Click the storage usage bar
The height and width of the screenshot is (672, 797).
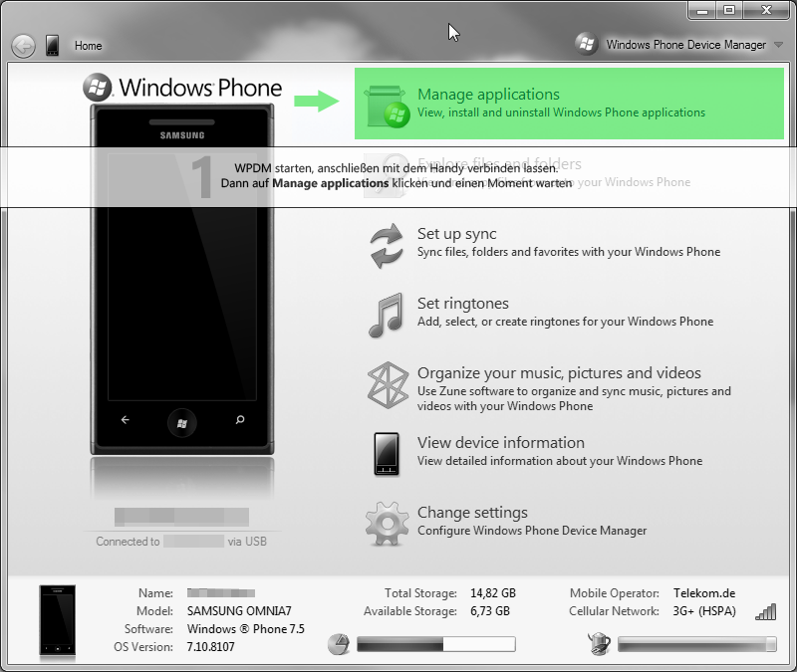[x=436, y=644]
